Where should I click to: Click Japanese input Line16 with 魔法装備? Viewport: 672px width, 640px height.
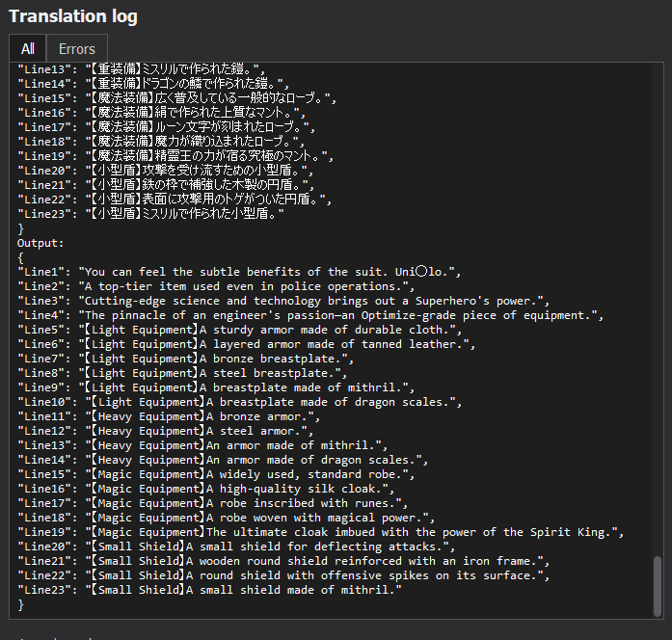pyautogui.click(x=162, y=113)
